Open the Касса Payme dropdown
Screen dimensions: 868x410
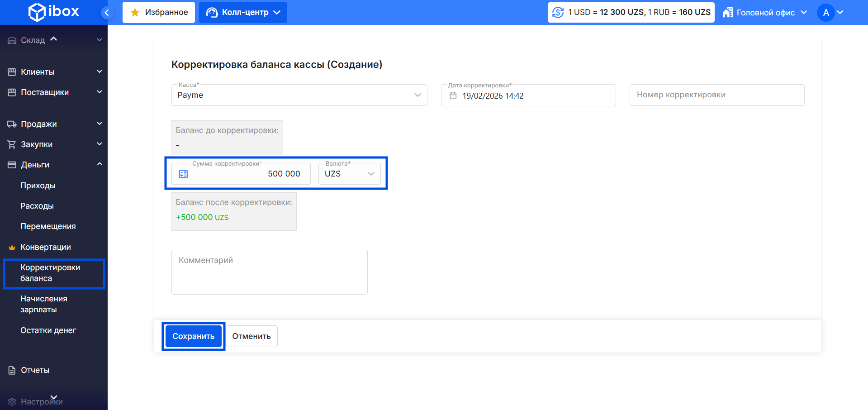click(x=299, y=95)
